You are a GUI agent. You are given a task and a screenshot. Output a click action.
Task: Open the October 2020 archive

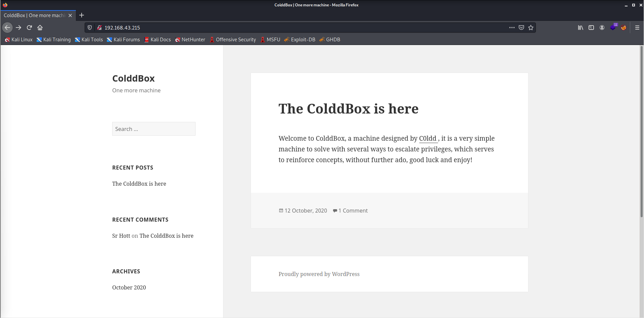(x=129, y=287)
